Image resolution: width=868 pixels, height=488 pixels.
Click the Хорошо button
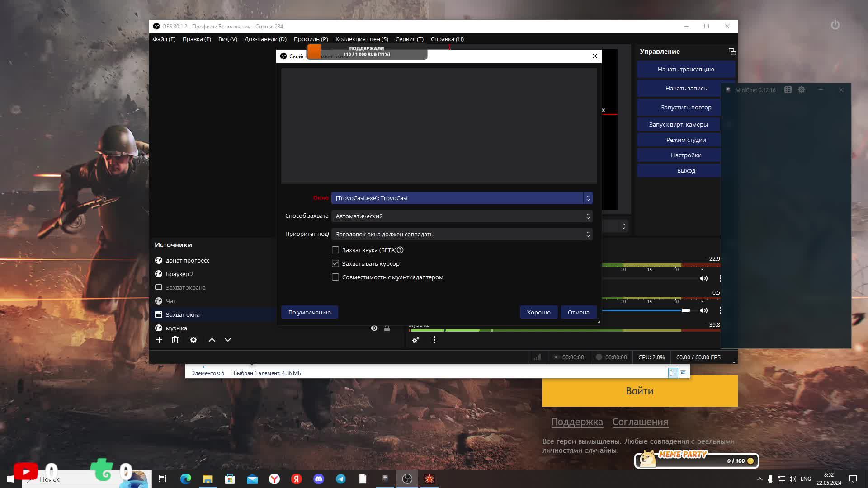pos(538,312)
